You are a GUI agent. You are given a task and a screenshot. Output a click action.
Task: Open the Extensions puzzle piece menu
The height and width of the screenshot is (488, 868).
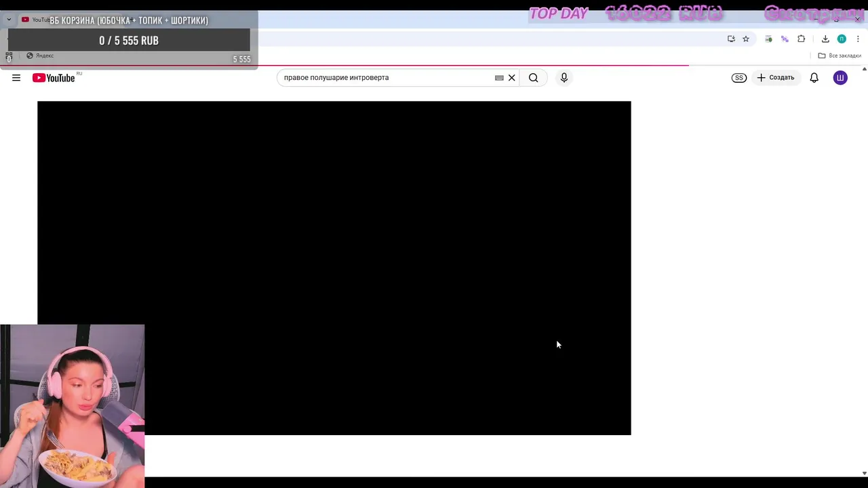pyautogui.click(x=802, y=39)
